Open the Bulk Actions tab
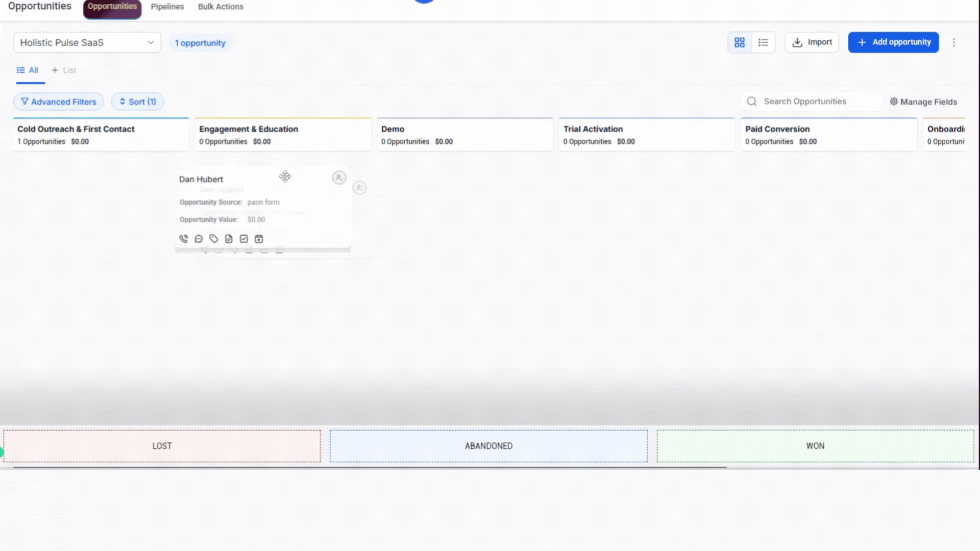The height and width of the screenshot is (551, 980). pos(220,7)
